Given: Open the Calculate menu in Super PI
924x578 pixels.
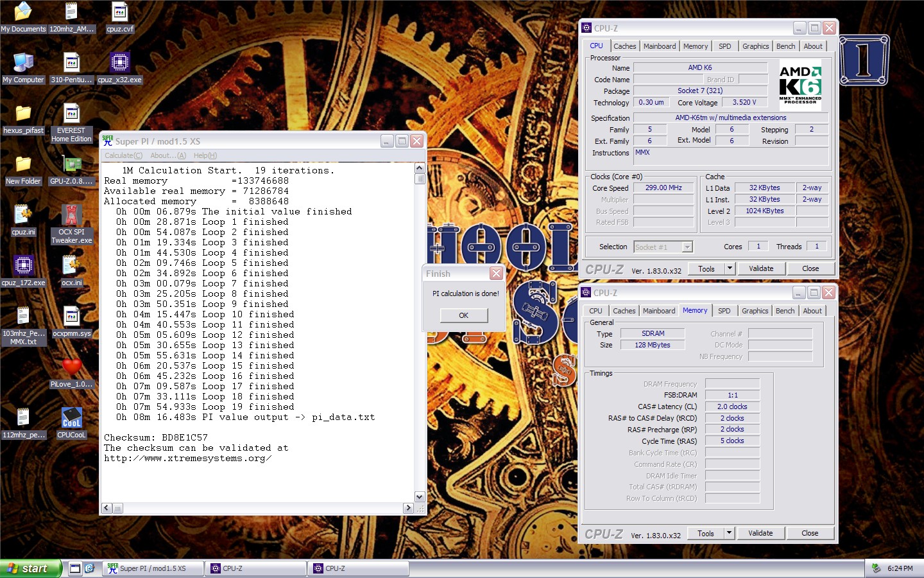Looking at the screenshot, I should click(x=123, y=155).
